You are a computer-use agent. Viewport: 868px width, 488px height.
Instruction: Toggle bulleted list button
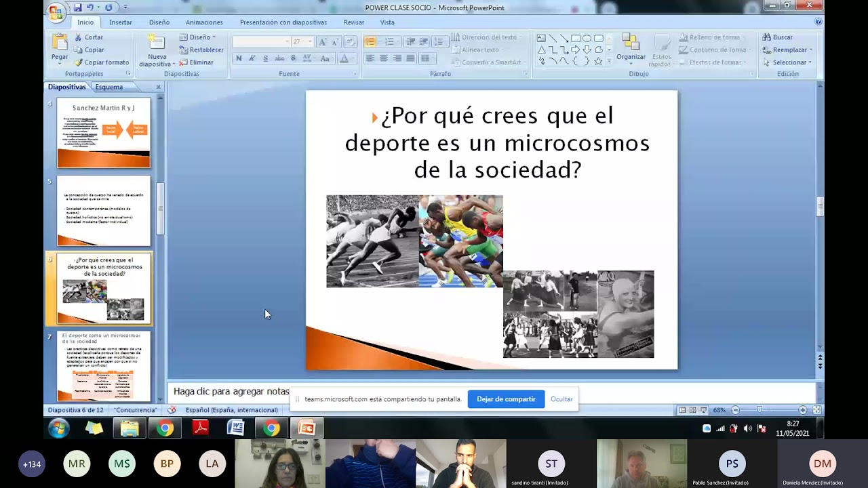pos(370,42)
